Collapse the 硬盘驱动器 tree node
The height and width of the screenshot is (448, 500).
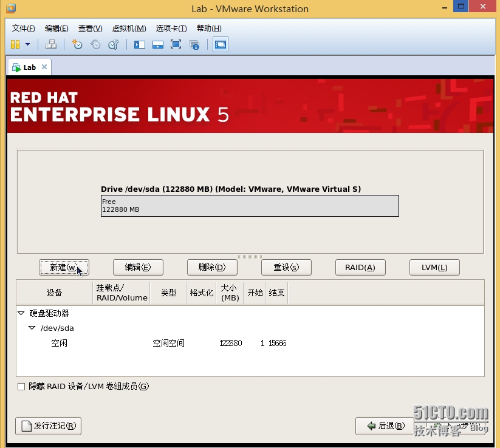pos(21,313)
